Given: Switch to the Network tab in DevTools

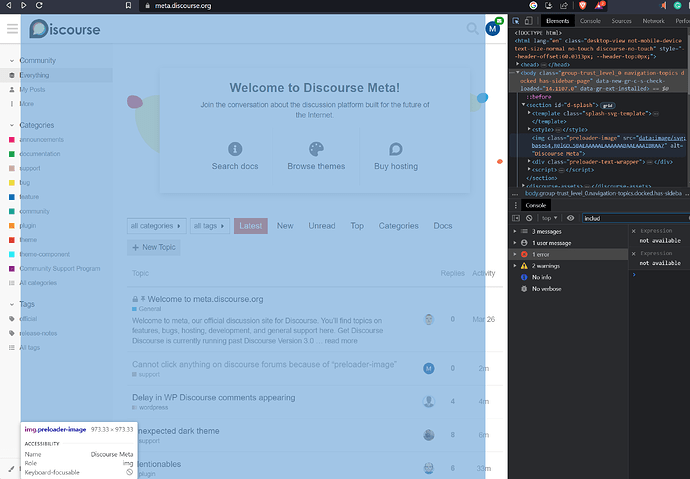Looking at the screenshot, I should (x=653, y=21).
